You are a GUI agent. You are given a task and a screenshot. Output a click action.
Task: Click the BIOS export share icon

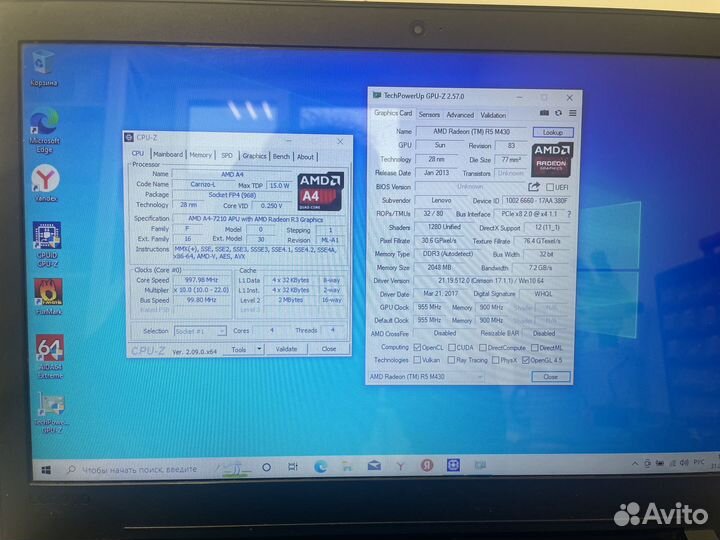pyautogui.click(x=534, y=187)
